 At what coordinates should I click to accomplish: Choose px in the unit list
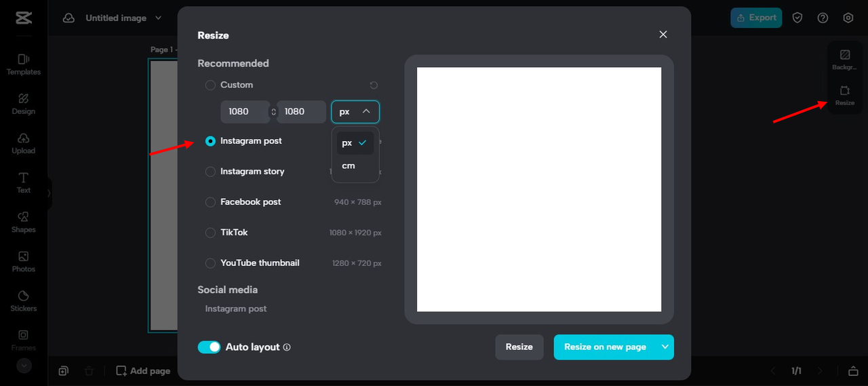355,143
